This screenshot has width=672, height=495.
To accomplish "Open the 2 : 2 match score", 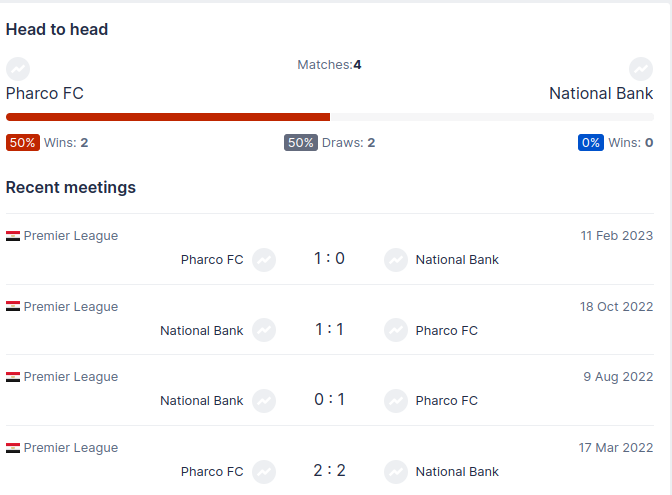I will pos(329,471).
